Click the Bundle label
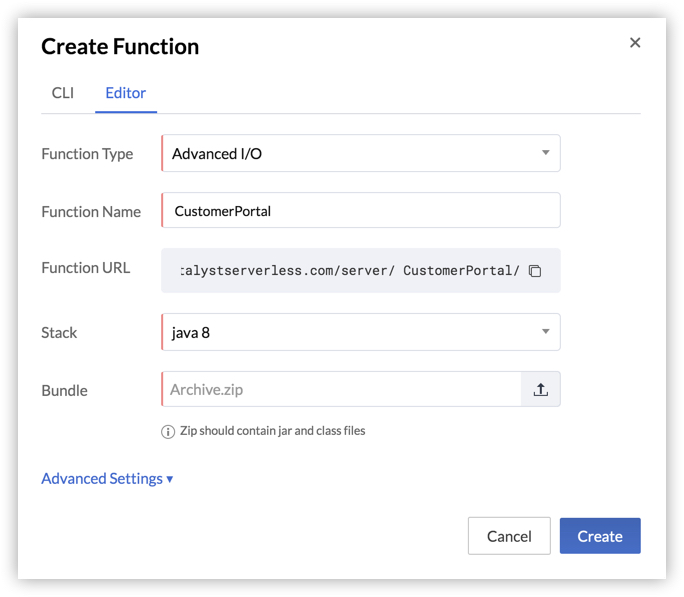 (65, 390)
